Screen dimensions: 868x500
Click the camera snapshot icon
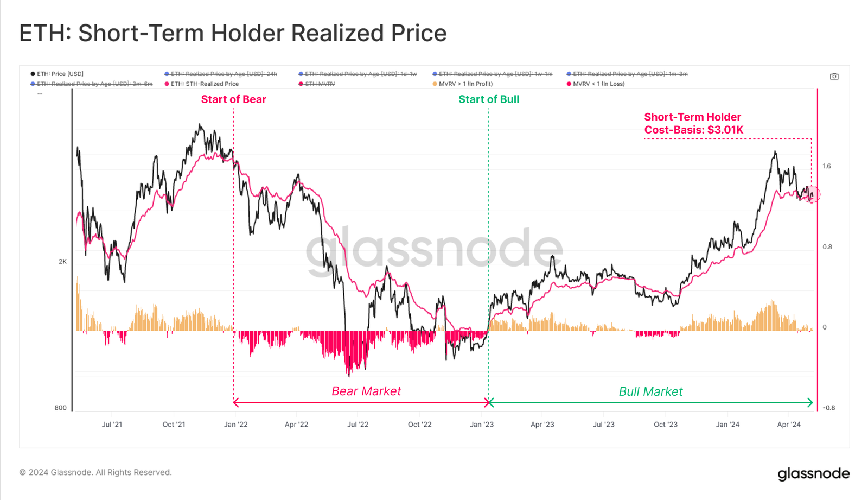pos(834,77)
